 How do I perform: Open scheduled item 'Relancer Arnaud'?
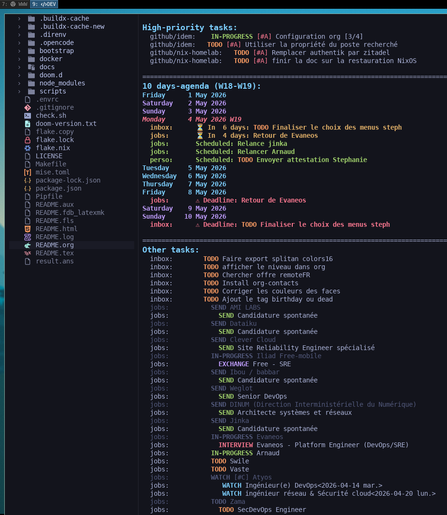point(266,152)
